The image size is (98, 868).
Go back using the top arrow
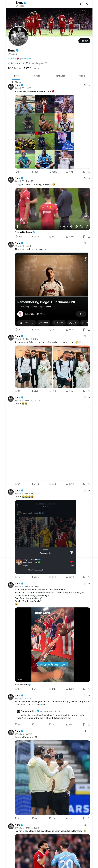[9, 4]
